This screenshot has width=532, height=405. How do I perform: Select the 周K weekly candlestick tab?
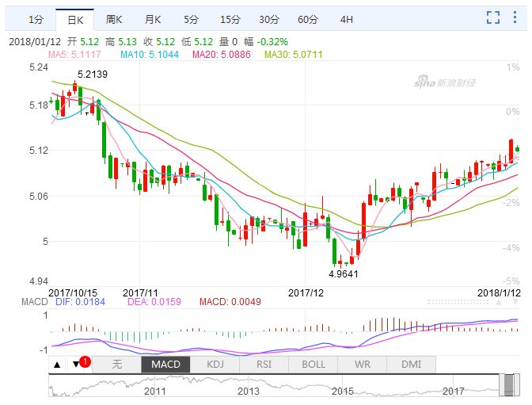tap(114, 19)
